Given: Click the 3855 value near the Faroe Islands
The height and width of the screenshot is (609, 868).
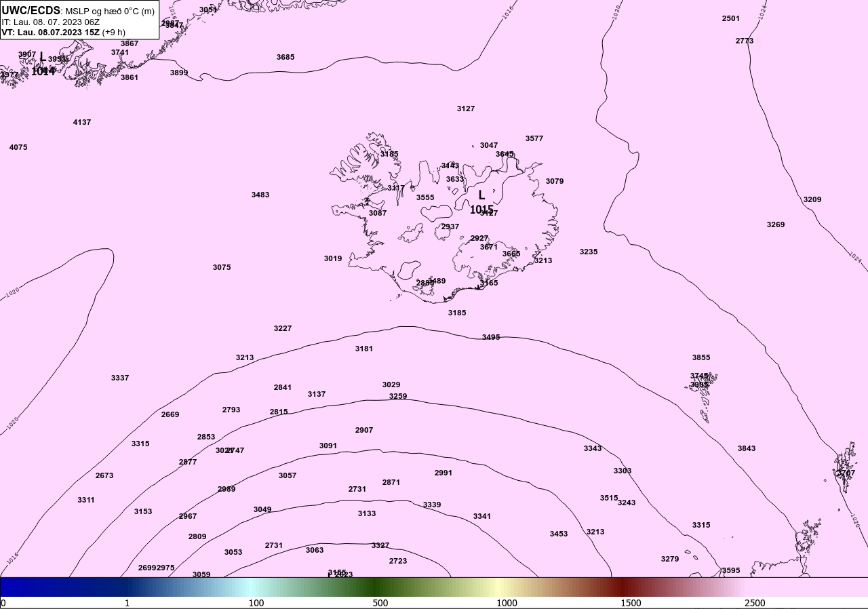Looking at the screenshot, I should click(x=701, y=357).
